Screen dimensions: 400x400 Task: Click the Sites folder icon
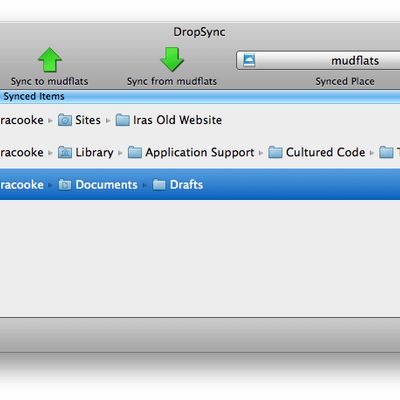(x=65, y=120)
